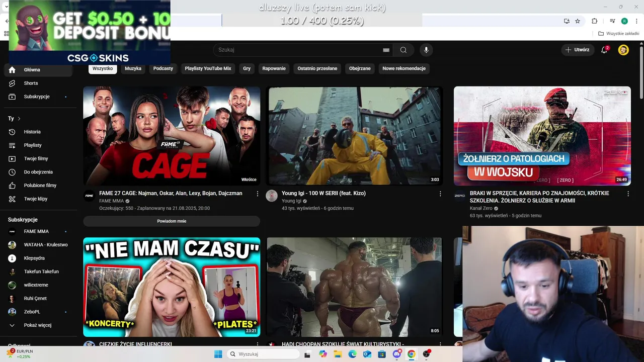
Task: Open Żołnierz o patologiach w wojsku thumbnail
Action: (x=542, y=136)
